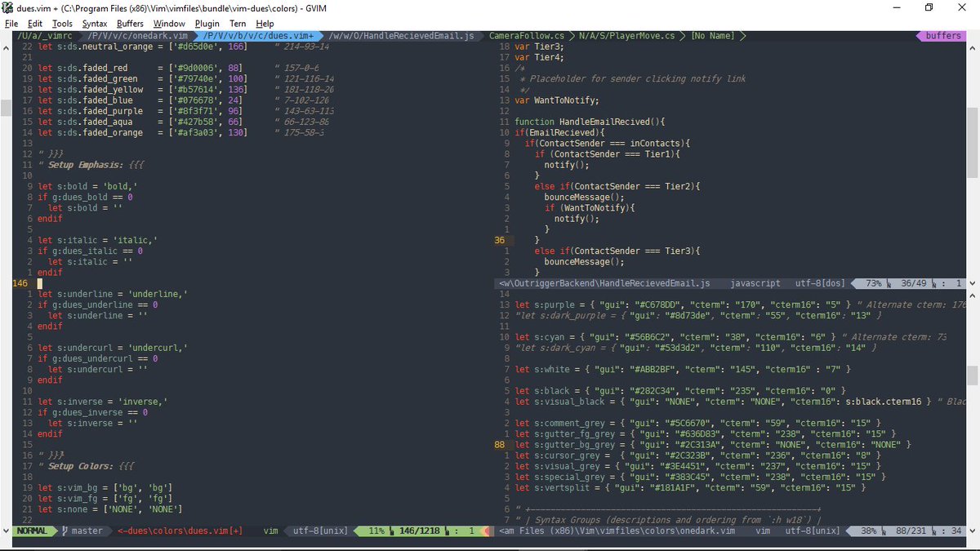Switch to the _vimrc buffer tab
This screenshot has width=980, height=551.
click(43, 36)
